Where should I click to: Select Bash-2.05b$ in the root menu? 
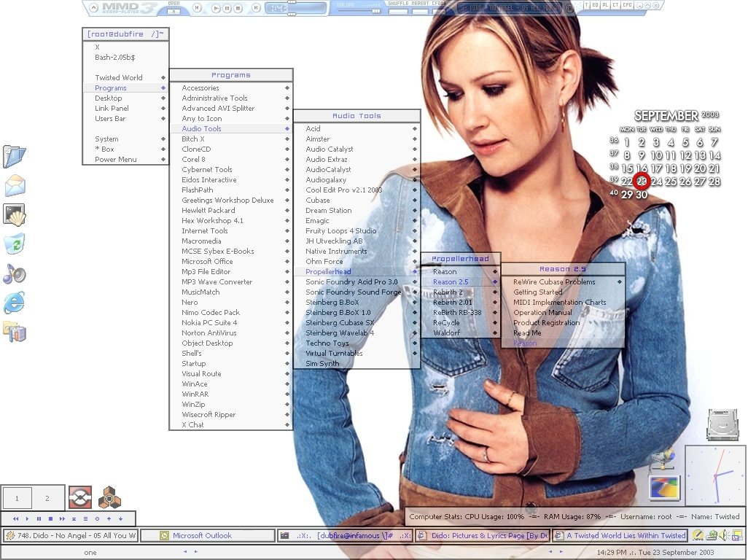[125, 58]
